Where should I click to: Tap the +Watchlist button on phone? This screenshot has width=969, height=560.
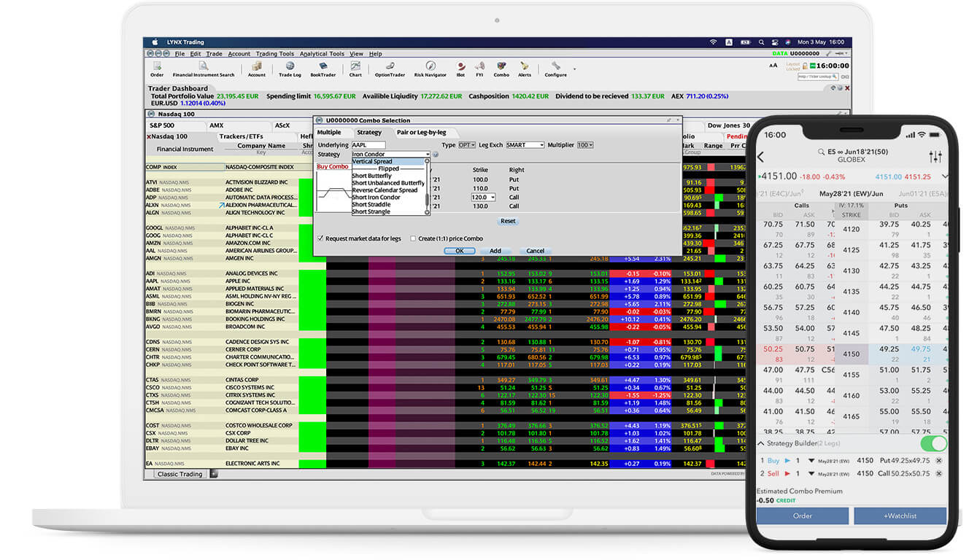(x=900, y=516)
